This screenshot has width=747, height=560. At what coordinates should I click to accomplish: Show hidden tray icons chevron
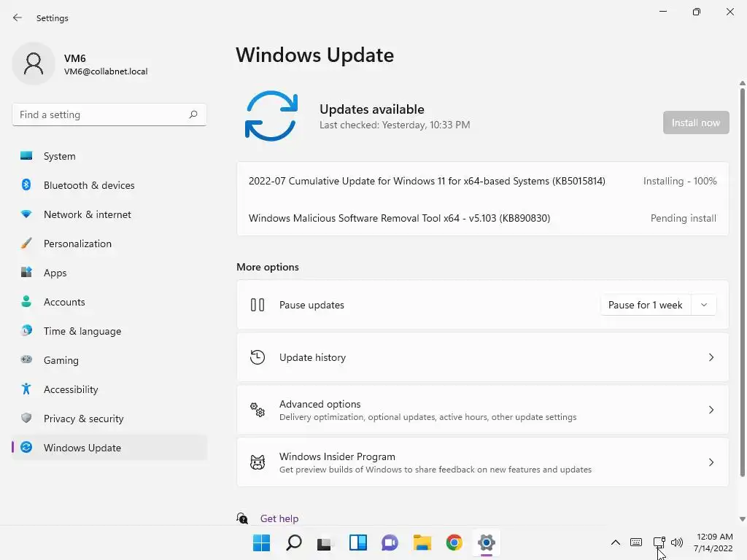coord(615,542)
